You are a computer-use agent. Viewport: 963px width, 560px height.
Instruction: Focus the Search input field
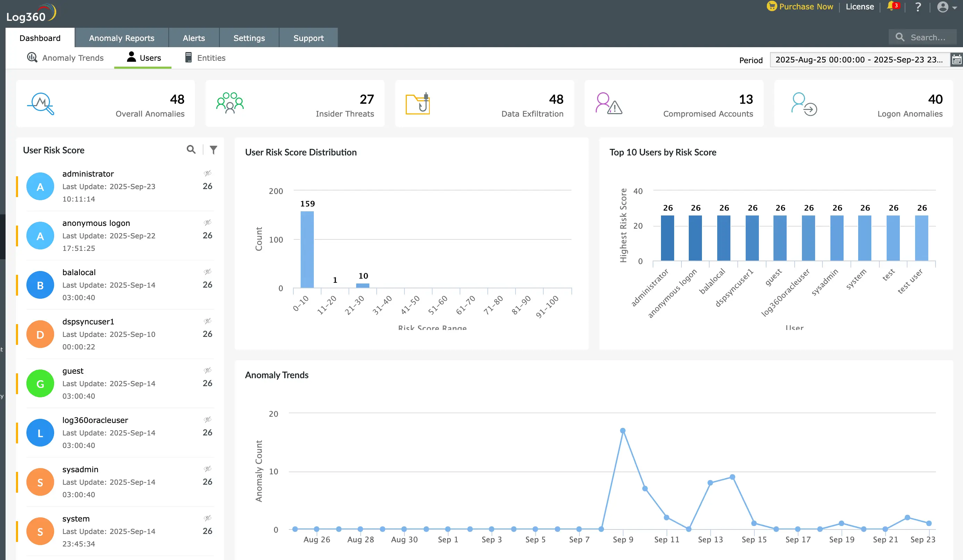(x=928, y=37)
